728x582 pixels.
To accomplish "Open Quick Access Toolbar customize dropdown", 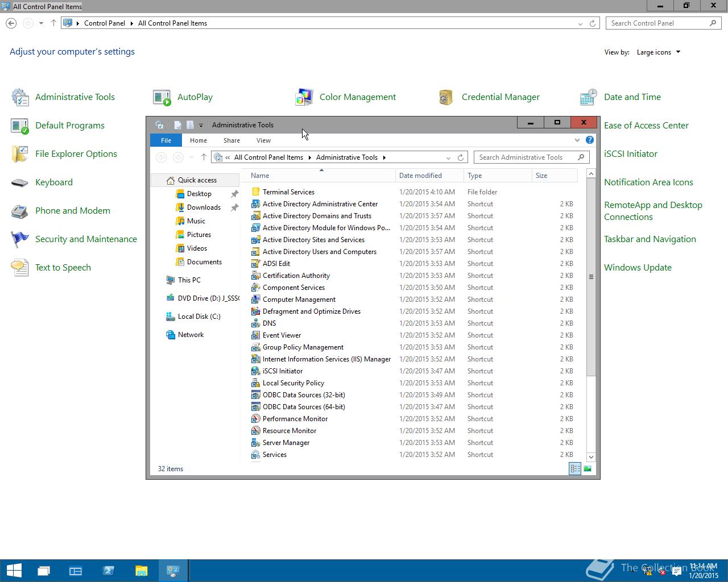I will pos(201,125).
